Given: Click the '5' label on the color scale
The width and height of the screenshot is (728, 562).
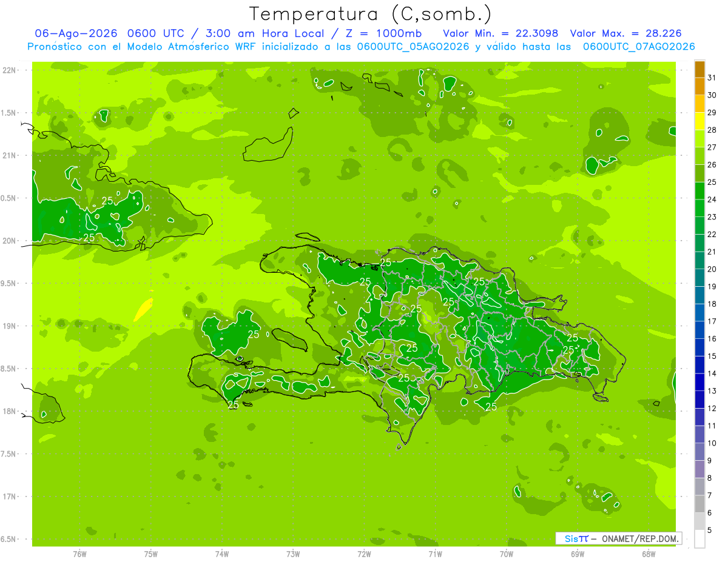Looking at the screenshot, I should [x=710, y=530].
